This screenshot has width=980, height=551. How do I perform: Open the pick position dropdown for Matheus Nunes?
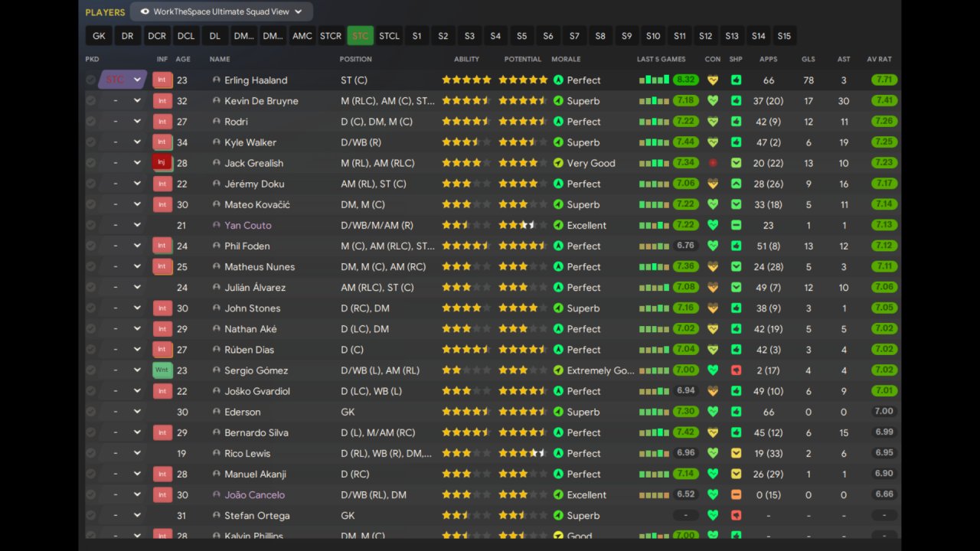click(122, 266)
